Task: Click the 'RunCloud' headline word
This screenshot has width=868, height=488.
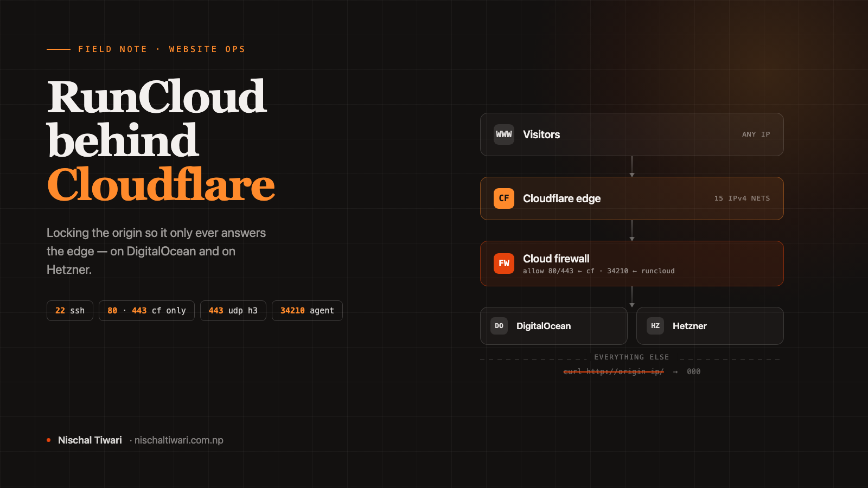Action: [157, 97]
